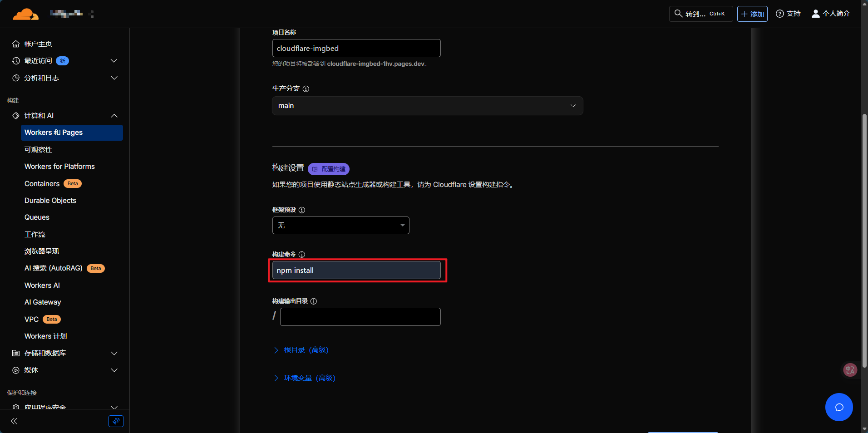868x433 pixels.
Task: Click the project name input field
Action: [x=356, y=48]
